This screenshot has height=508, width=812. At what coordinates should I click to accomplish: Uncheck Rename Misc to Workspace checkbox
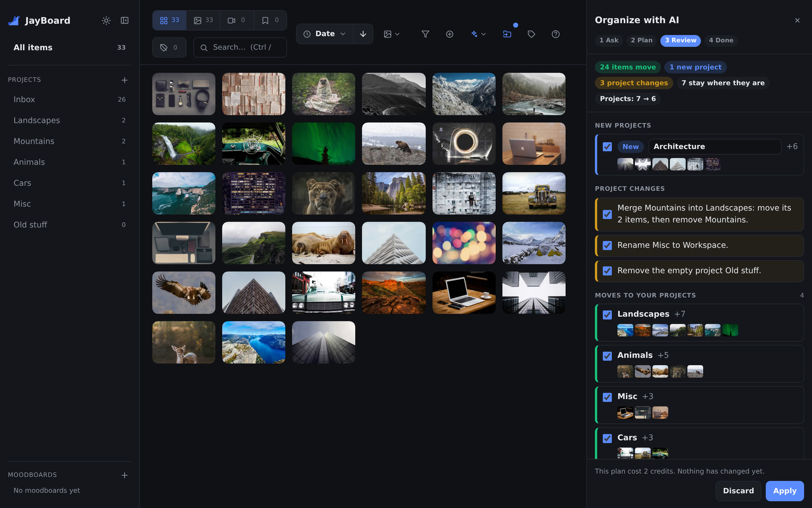pyautogui.click(x=607, y=246)
